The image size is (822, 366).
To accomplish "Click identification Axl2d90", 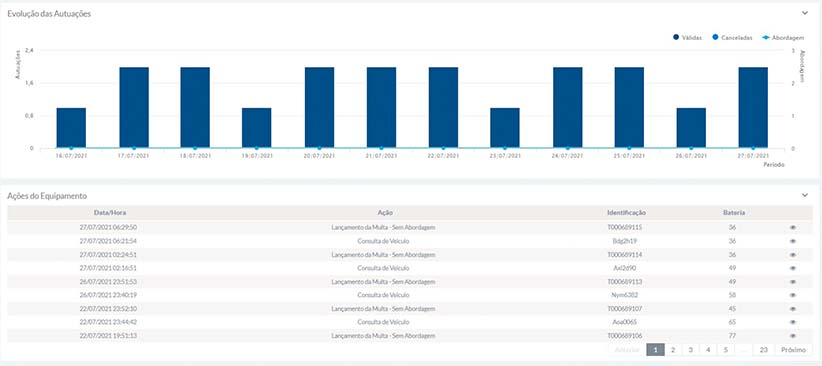I will click(x=625, y=268).
